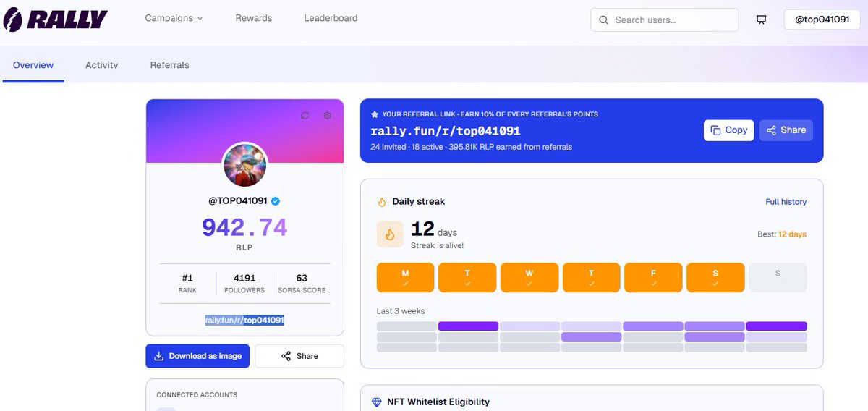Click the Last 3 weeks label
Screen dimensions: 868x411
401,311
